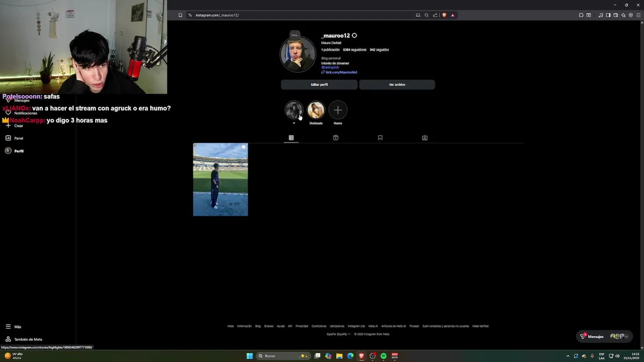Switch to the tagged photos tab
644x362 pixels.
tap(425, 138)
